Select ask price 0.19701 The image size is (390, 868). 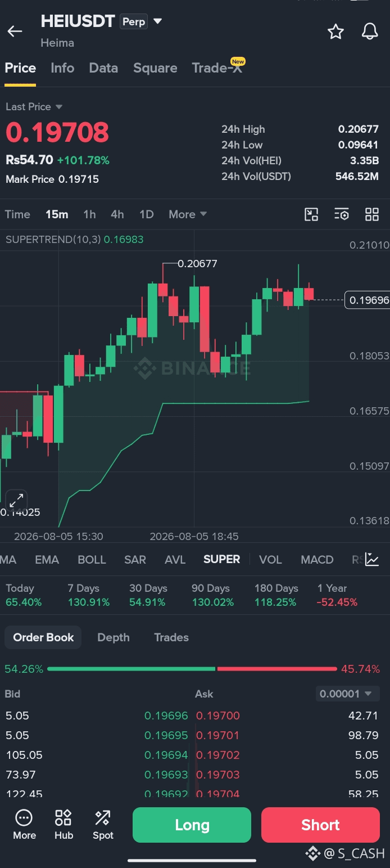point(218,735)
